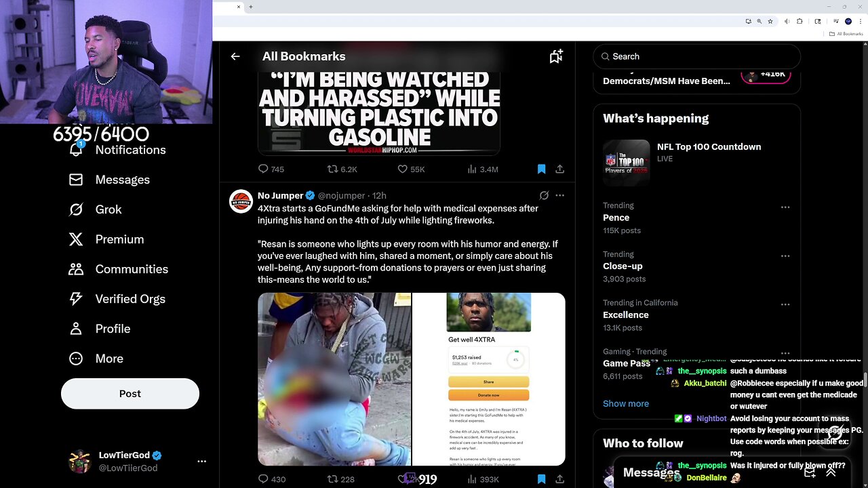Screen dimensions: 868x488
Task: View analytics for the 393K views post
Action: point(483,479)
